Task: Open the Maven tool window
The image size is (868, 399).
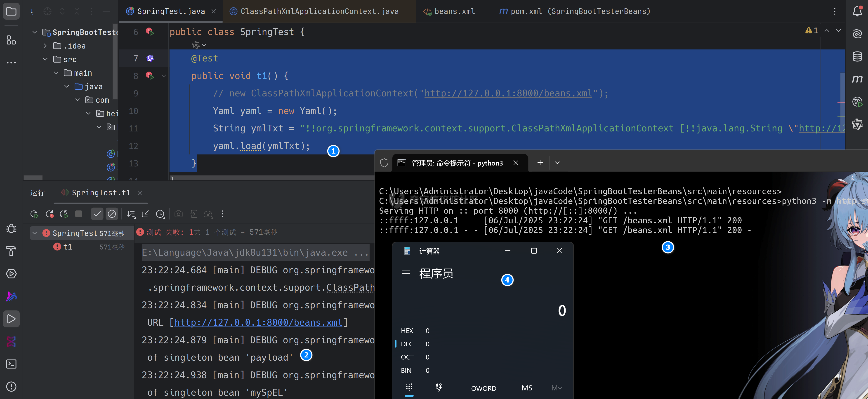Action: [x=857, y=79]
